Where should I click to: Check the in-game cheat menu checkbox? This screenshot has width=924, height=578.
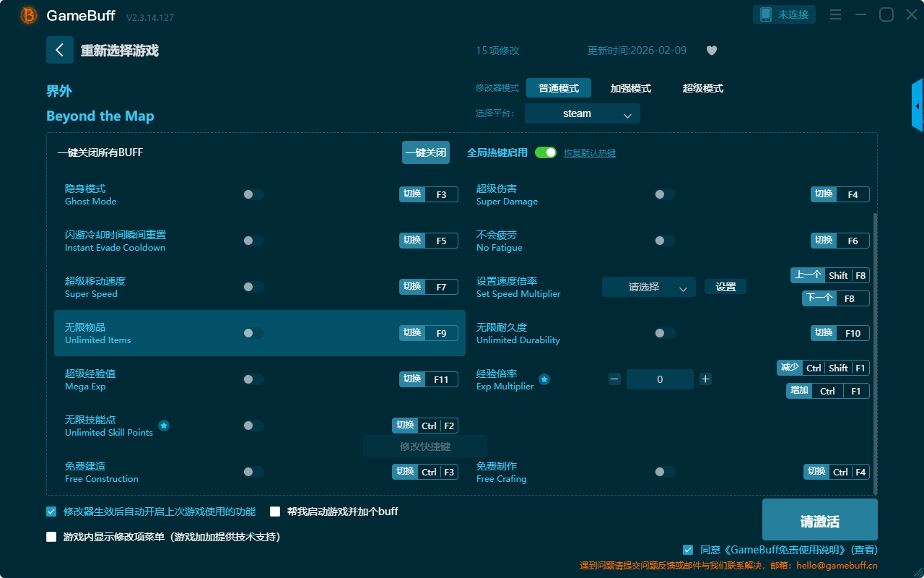click(x=51, y=537)
